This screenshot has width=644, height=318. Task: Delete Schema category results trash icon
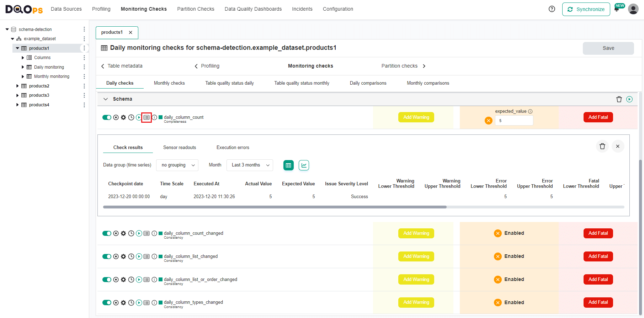(x=619, y=99)
